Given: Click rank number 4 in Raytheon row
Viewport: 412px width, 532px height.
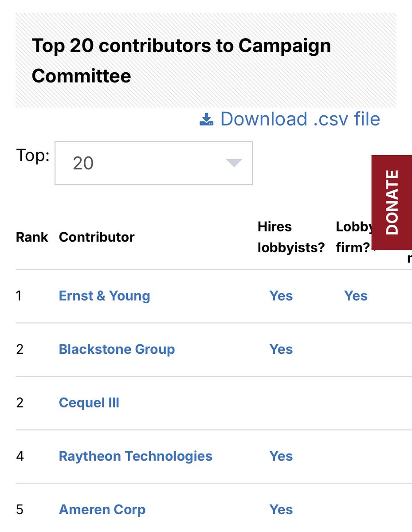Looking at the screenshot, I should pos(20,456).
